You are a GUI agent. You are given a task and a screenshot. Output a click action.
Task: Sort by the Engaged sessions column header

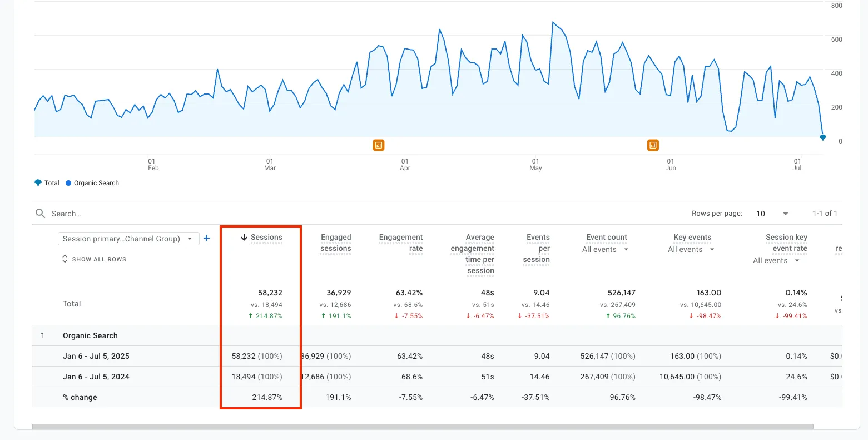click(x=335, y=243)
